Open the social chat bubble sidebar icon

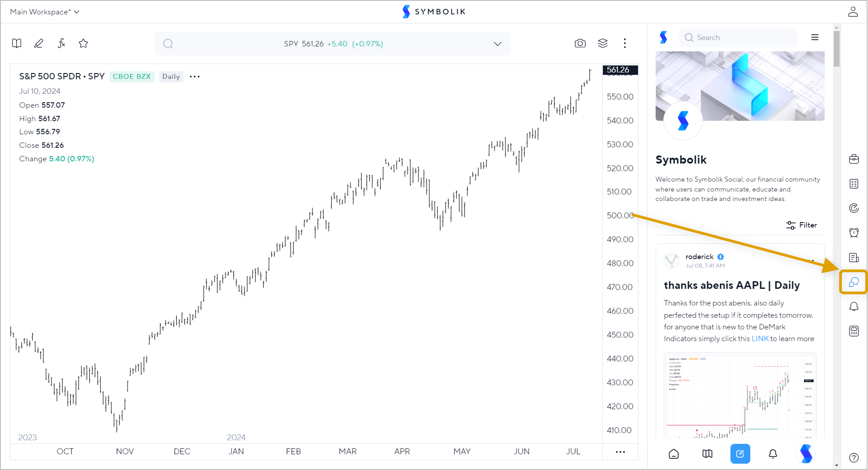tap(854, 282)
